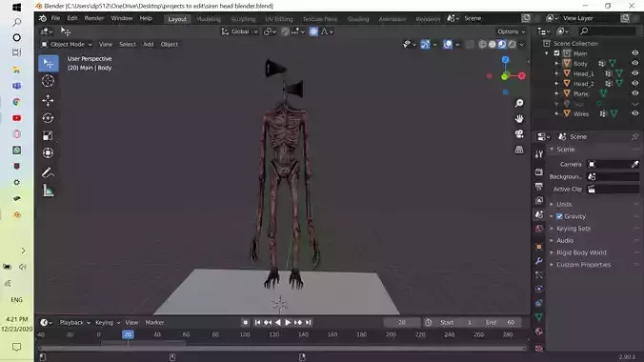
Task: Select the Select Box tool
Action: click(x=48, y=63)
